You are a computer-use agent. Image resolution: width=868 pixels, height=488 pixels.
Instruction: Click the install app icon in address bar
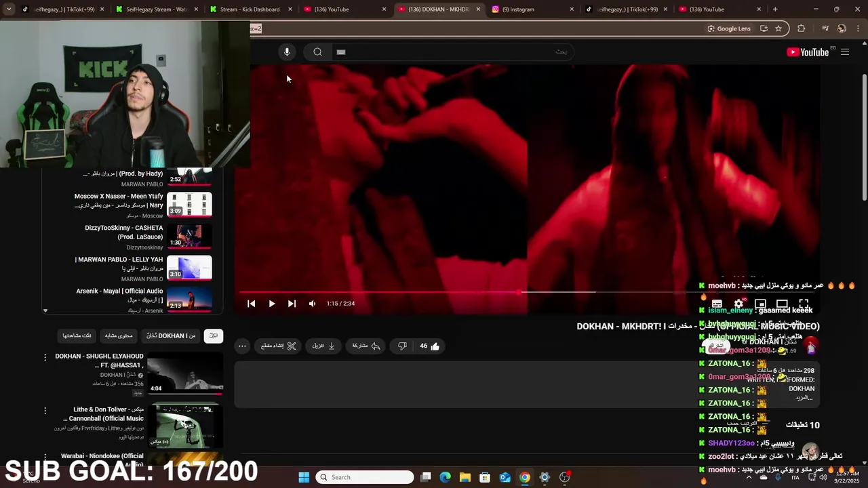pos(764,28)
